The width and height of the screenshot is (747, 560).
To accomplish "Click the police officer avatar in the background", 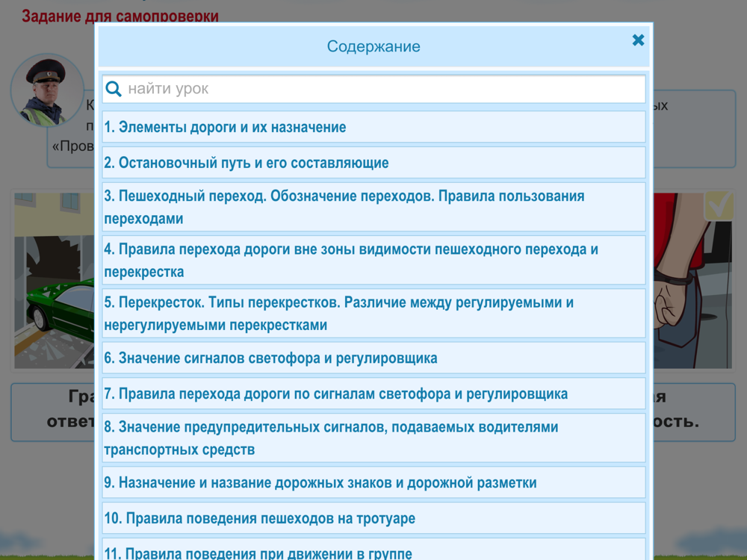I will click(x=46, y=90).
